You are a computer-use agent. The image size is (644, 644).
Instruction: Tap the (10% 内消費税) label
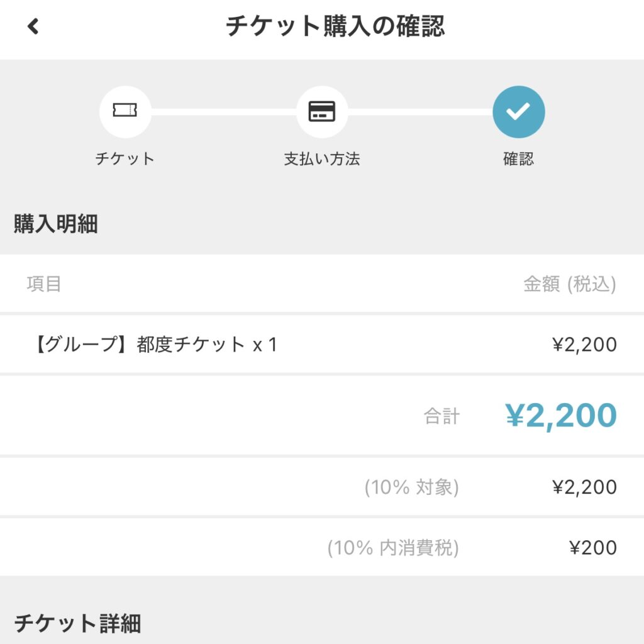pyautogui.click(x=393, y=548)
